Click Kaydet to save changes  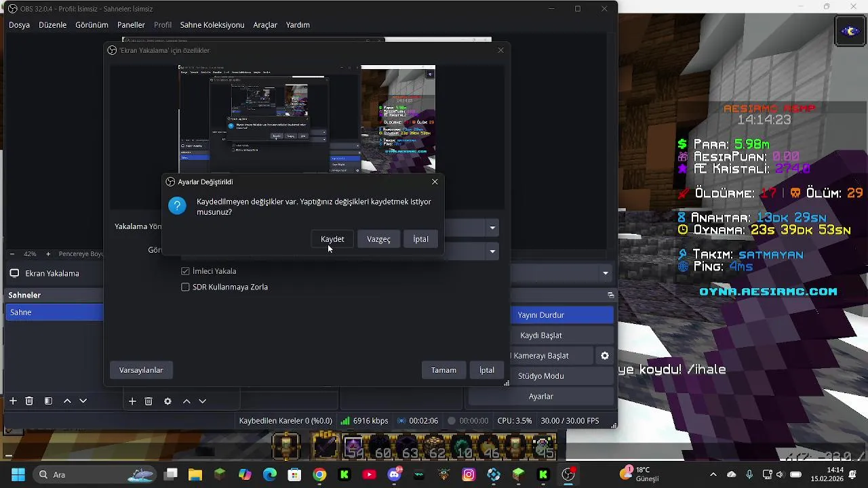[332, 239]
